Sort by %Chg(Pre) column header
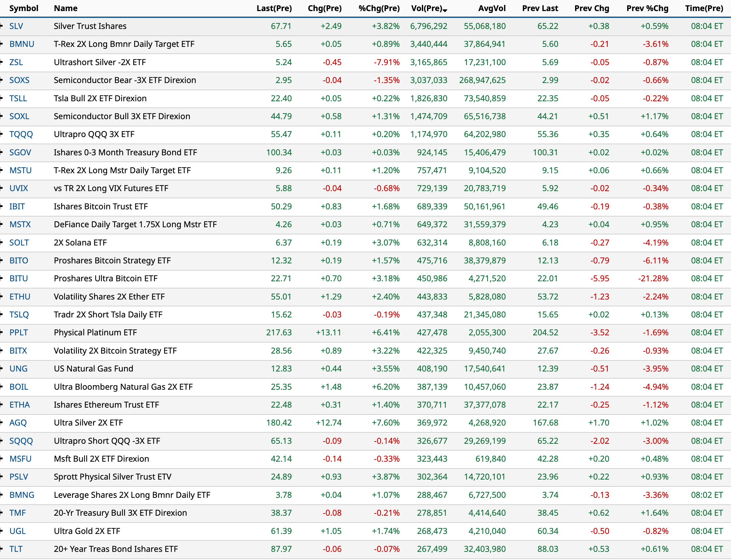The width and height of the screenshot is (731, 560). click(x=379, y=8)
